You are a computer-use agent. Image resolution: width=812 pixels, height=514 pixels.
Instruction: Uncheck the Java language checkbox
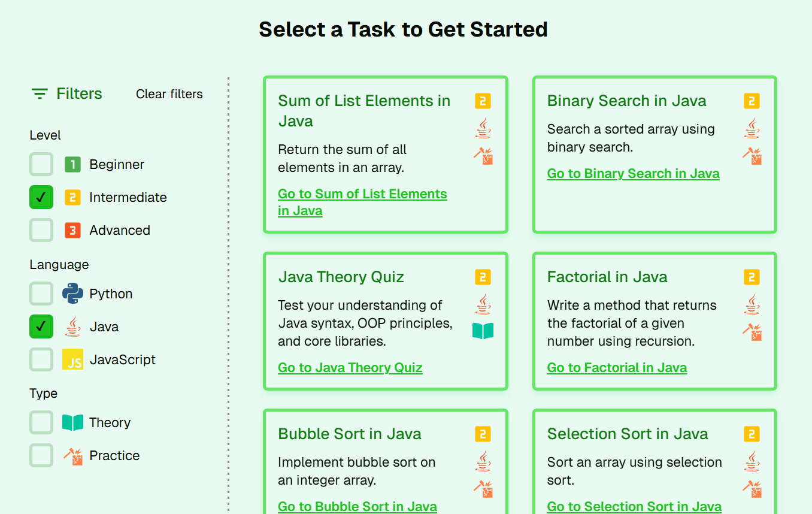(x=41, y=326)
